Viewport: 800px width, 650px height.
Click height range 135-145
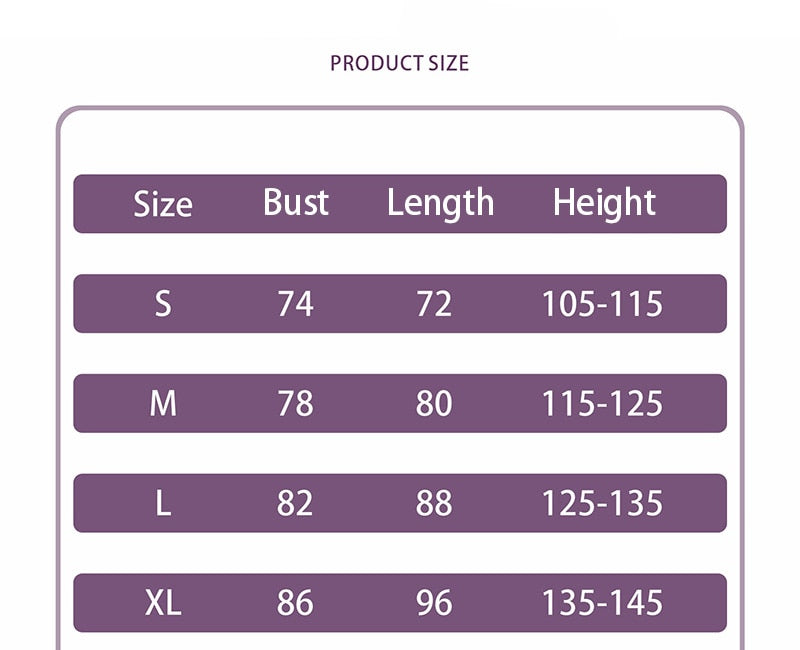pos(602,603)
